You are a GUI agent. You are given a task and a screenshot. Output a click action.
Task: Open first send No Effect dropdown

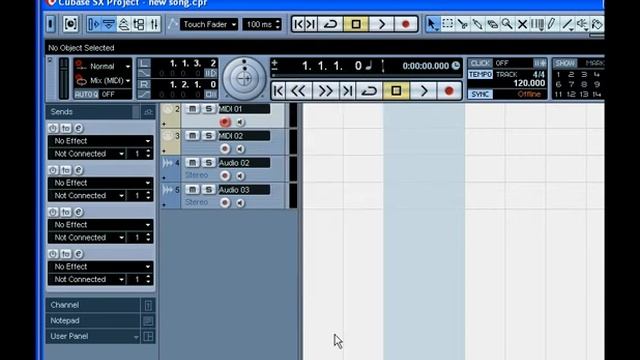[x=100, y=141]
